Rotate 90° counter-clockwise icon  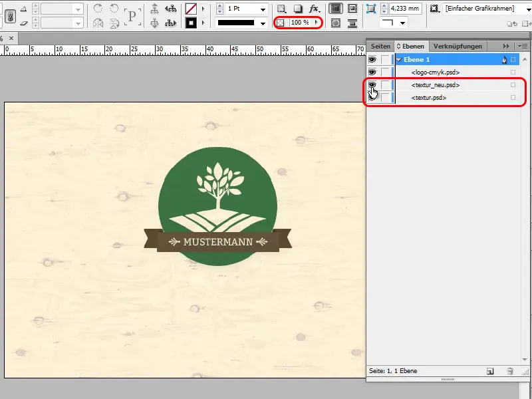114,9
